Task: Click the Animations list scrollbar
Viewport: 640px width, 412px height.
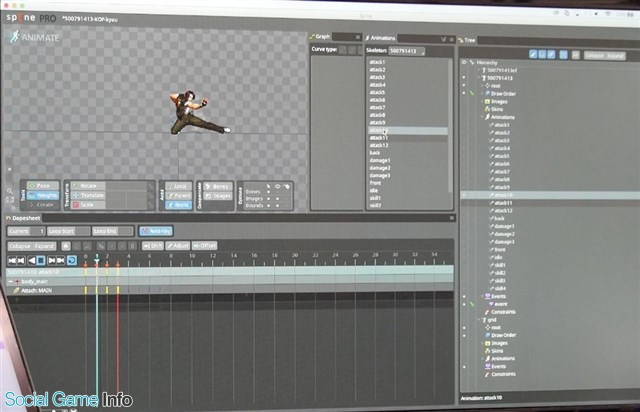Action: [451, 125]
